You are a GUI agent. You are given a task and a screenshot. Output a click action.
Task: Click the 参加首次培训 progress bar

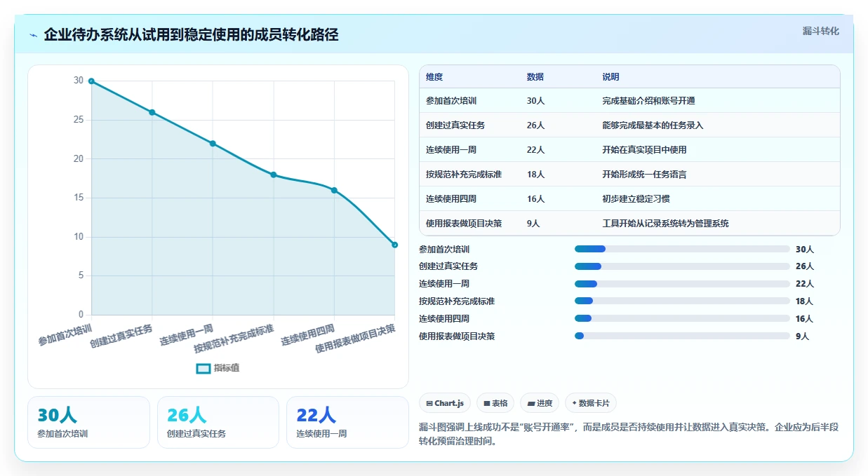[x=682, y=249]
